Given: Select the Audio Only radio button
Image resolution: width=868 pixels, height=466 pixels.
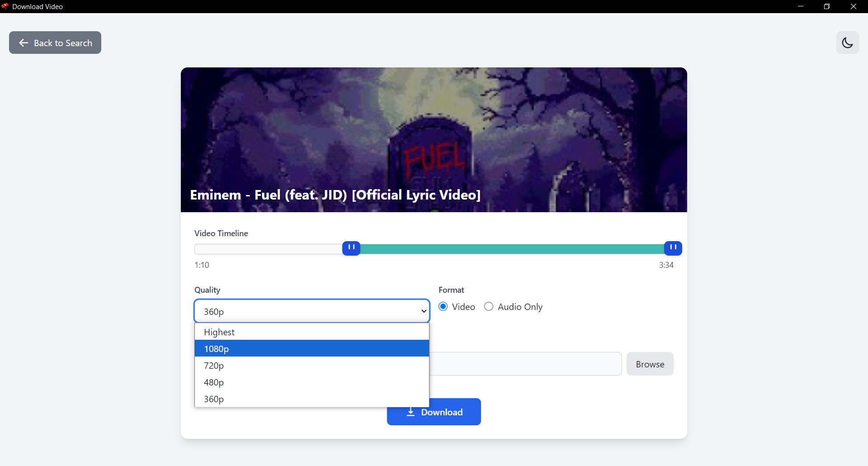Looking at the screenshot, I should point(489,307).
